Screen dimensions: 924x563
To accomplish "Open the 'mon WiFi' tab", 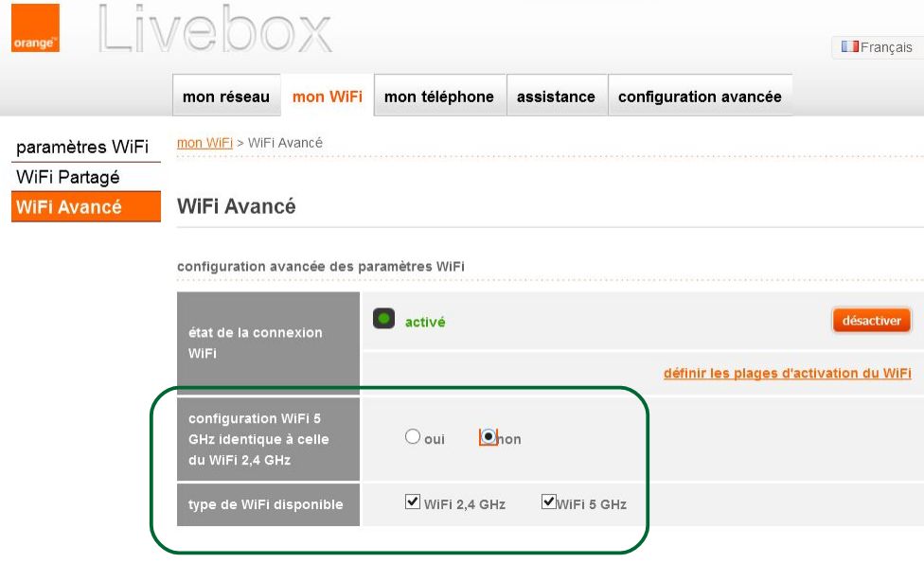I will pyautogui.click(x=327, y=96).
